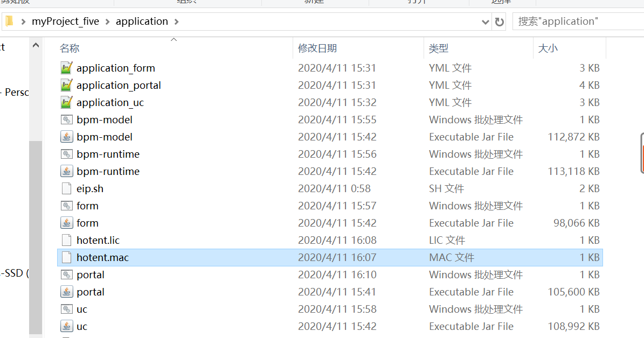Select the bpm-runtime batch file icon

pos(66,154)
